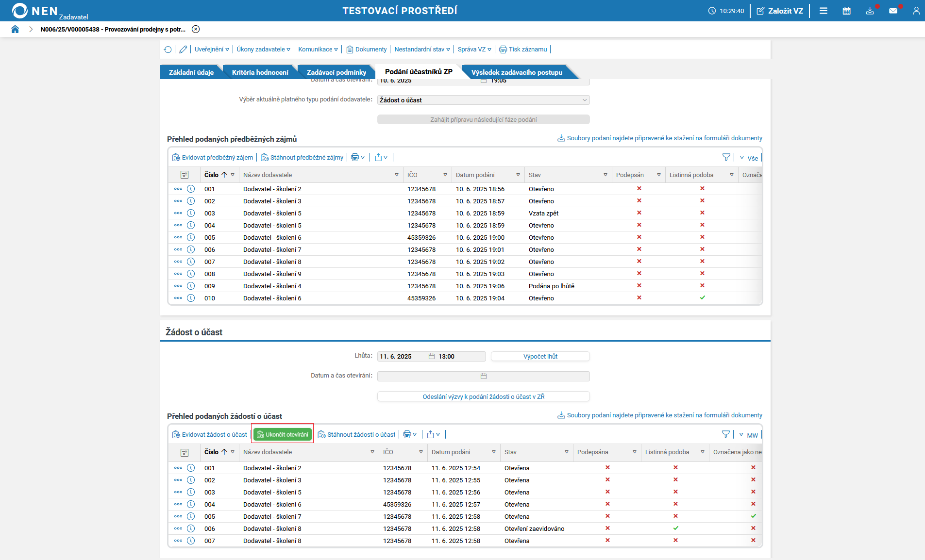Screen dimensions: 925x560
Task: Open the Žádost o účast type combo box
Action: tap(483, 100)
